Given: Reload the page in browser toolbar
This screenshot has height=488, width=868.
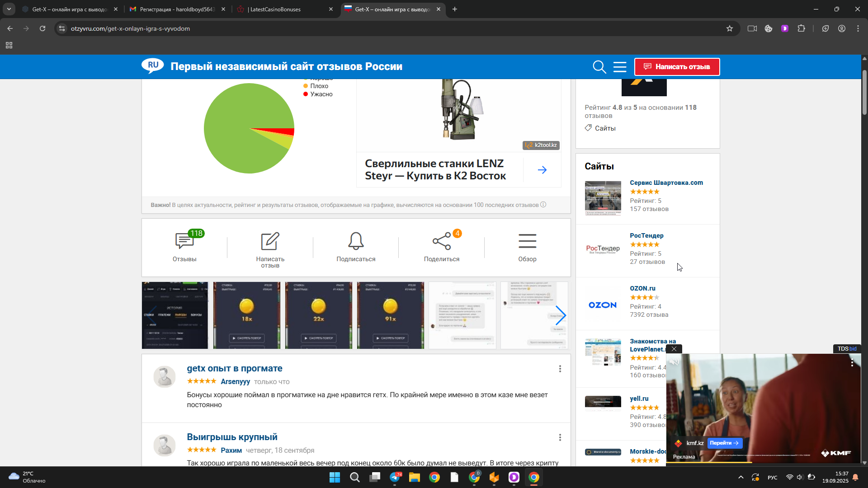Looking at the screenshot, I should tap(42, 28).
